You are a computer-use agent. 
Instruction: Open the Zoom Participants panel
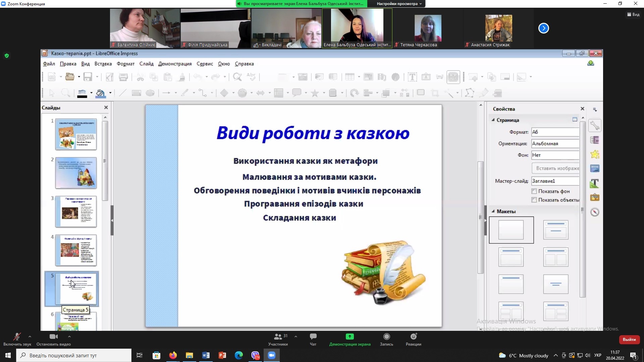tap(278, 337)
